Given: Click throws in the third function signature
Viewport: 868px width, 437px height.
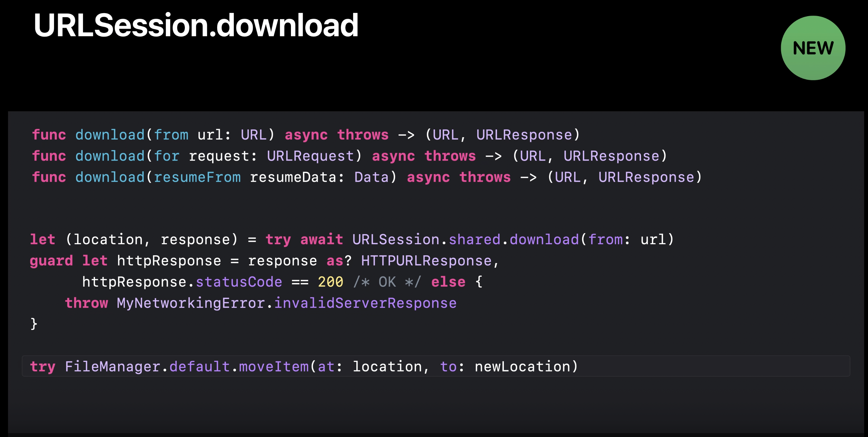Looking at the screenshot, I should (485, 177).
